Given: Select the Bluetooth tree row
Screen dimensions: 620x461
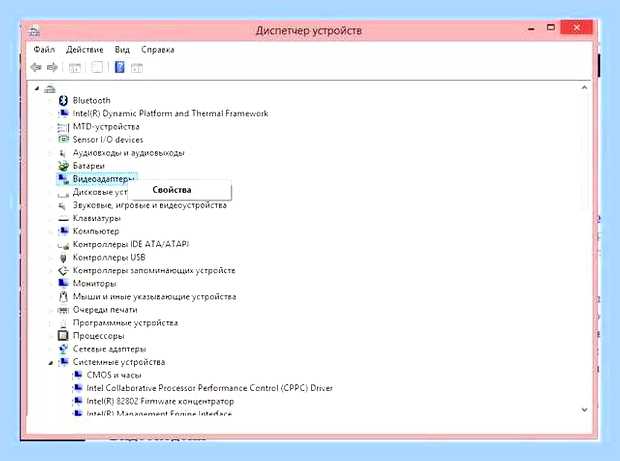Looking at the screenshot, I should click(x=91, y=100).
